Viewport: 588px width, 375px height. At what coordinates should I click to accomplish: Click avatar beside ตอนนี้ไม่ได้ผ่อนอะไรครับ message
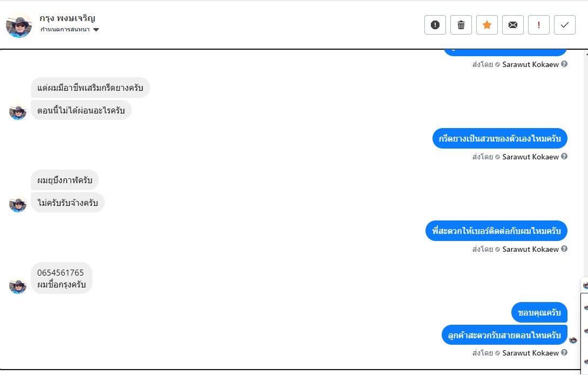(18, 112)
